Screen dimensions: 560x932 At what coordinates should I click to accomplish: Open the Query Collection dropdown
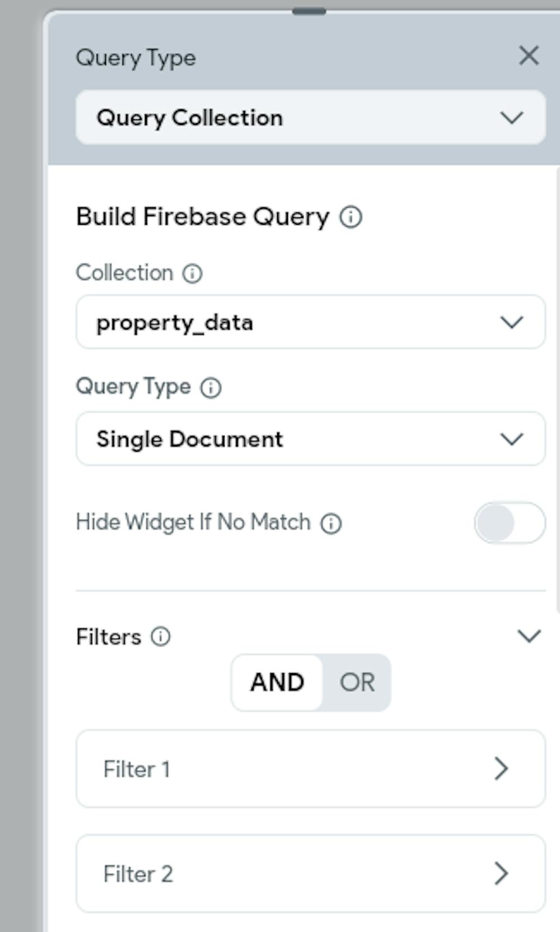310,118
